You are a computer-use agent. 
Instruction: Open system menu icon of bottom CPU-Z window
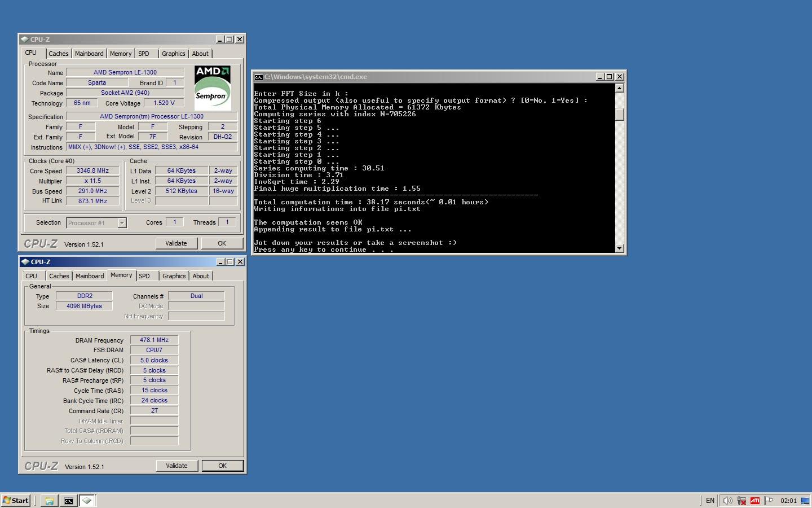[25, 262]
